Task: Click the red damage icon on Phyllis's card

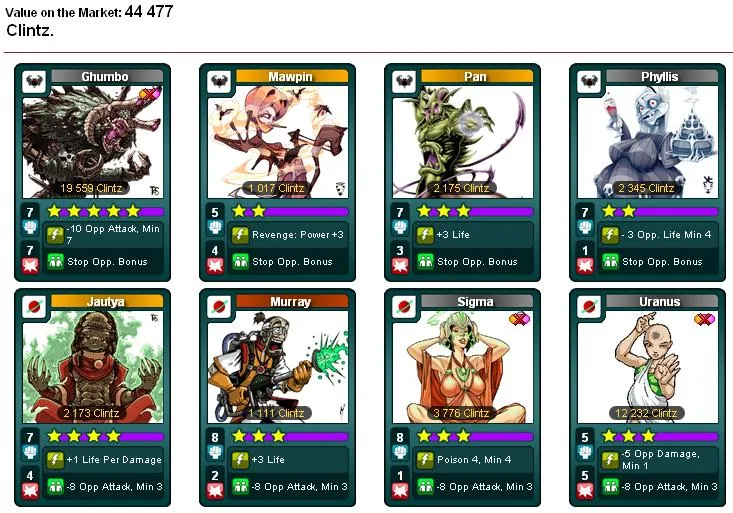Action: (x=585, y=266)
